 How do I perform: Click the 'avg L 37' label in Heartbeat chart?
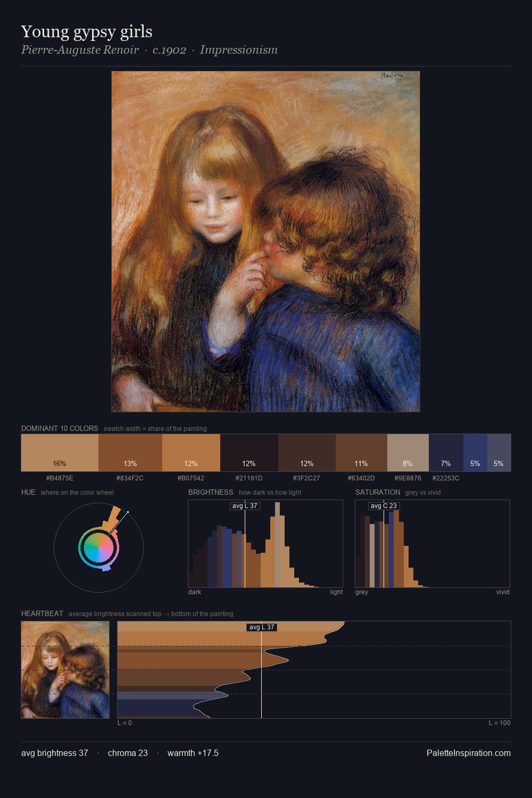coord(262,627)
